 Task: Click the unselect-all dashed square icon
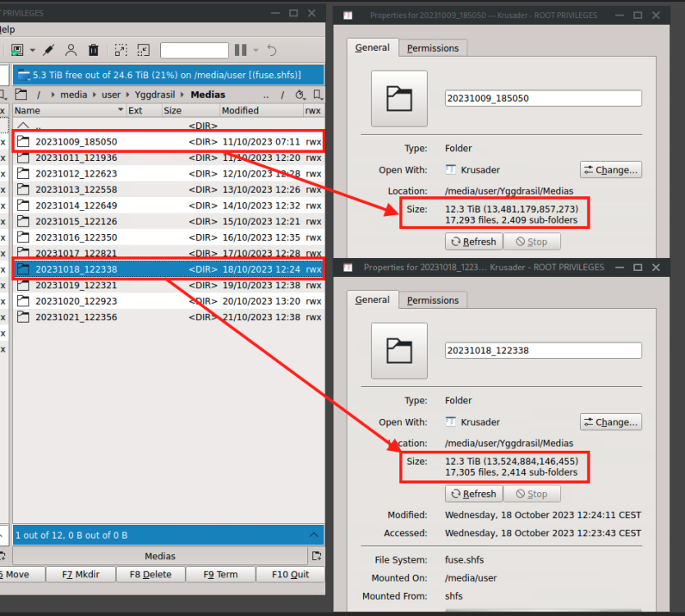click(143, 50)
